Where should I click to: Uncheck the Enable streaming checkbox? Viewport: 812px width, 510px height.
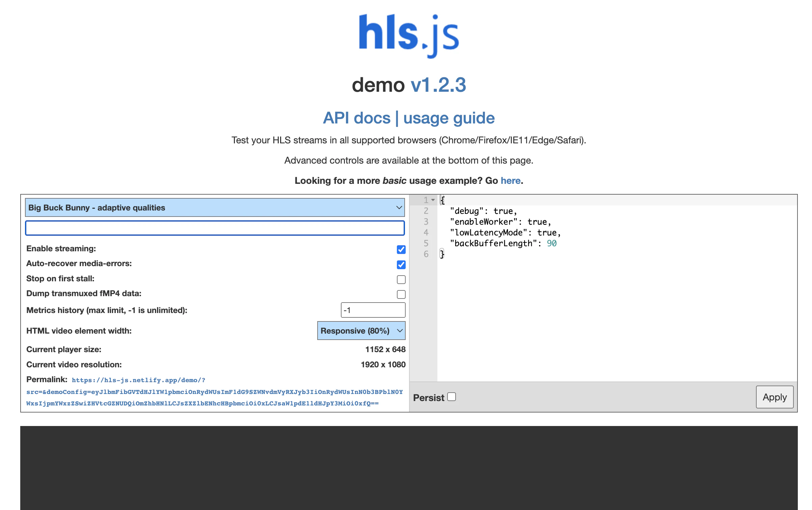coord(401,250)
